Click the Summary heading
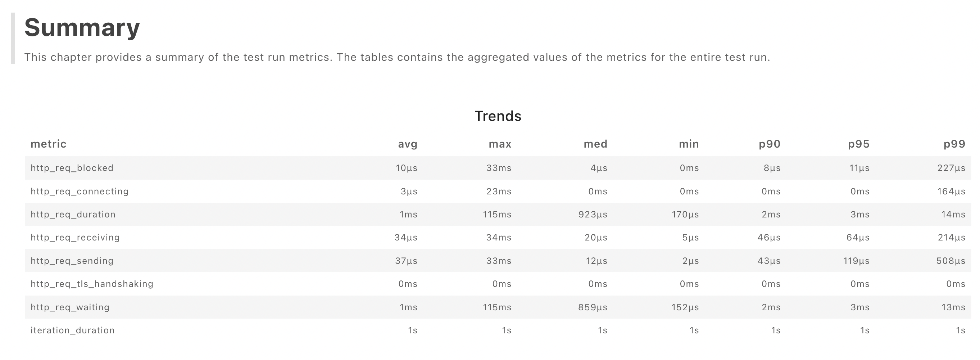The height and width of the screenshot is (360, 980). [x=82, y=28]
